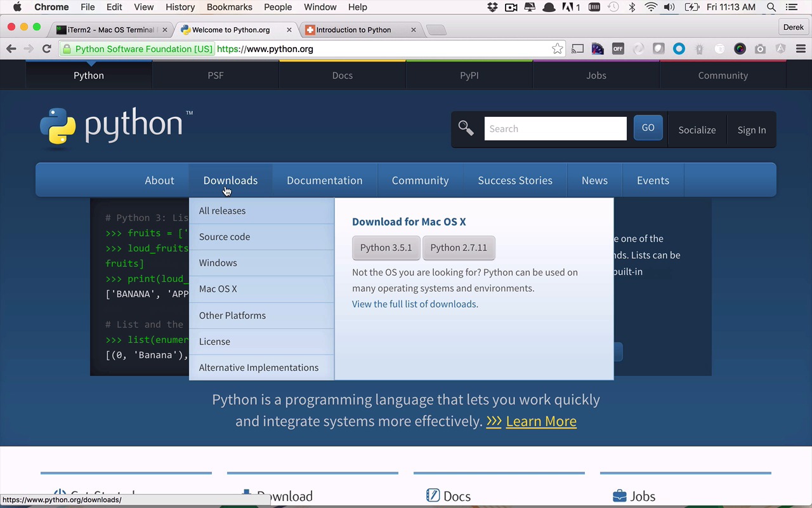
Task: Open the About navigation menu
Action: (x=159, y=180)
